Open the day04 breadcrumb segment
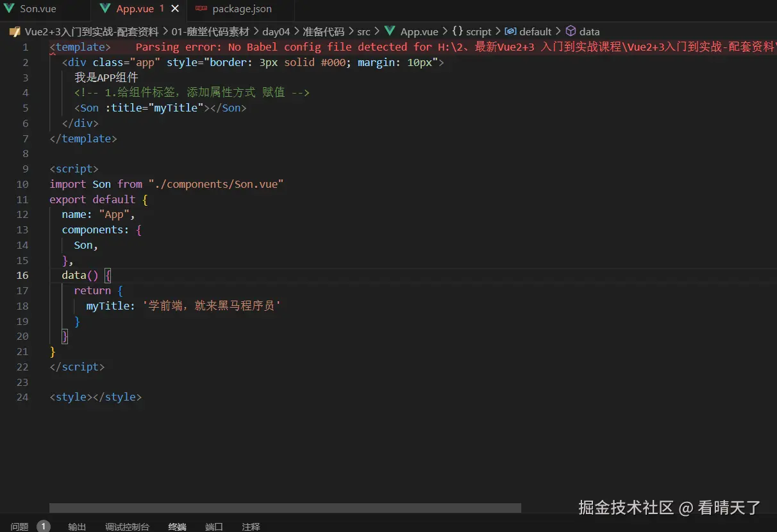 coord(276,31)
